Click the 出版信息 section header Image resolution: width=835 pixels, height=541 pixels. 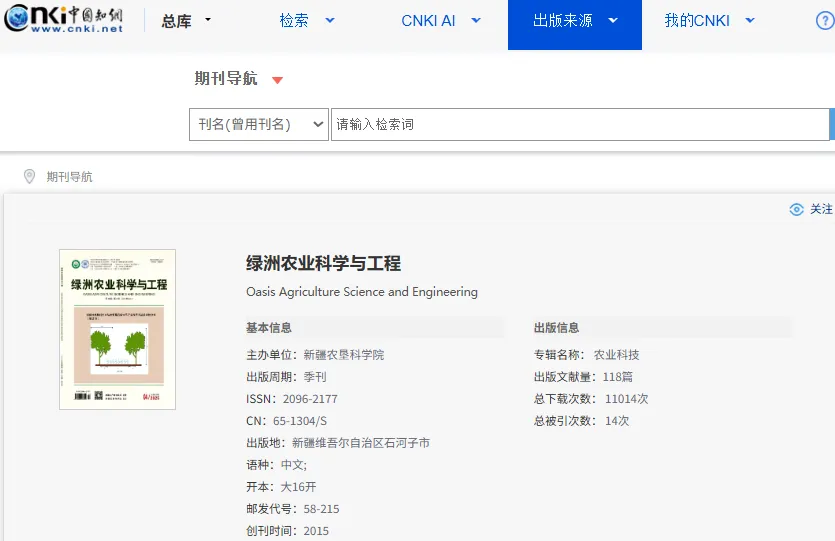point(556,328)
